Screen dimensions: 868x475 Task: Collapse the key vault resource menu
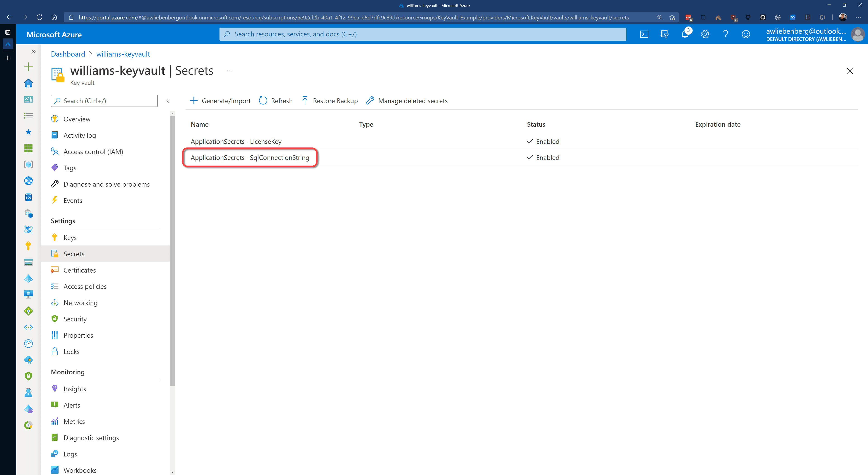pos(167,101)
